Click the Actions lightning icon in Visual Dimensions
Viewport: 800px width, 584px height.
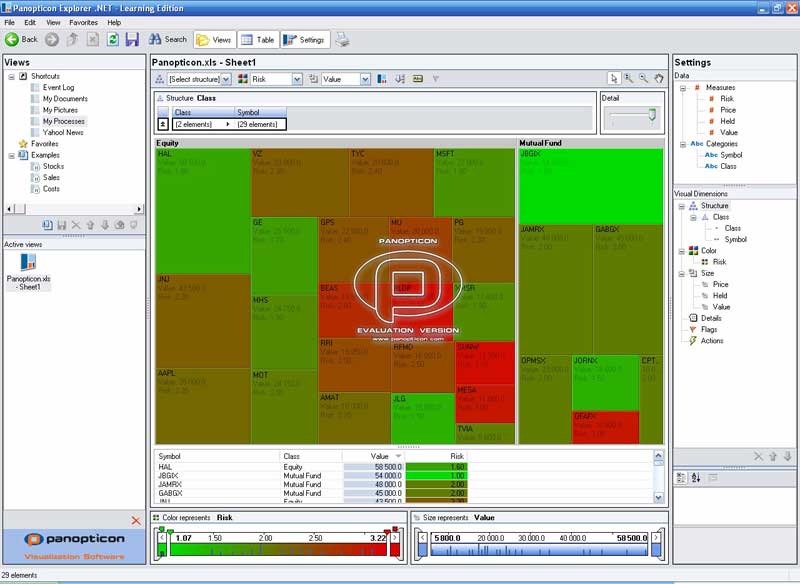point(693,341)
